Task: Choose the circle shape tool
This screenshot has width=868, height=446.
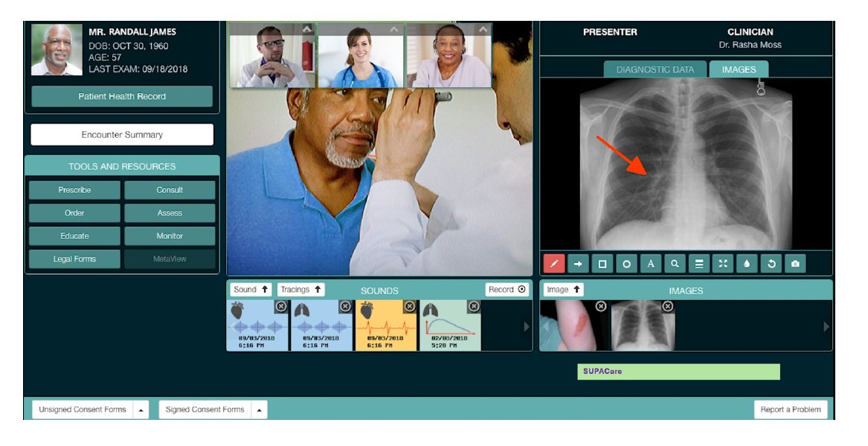Action: pos(626,264)
